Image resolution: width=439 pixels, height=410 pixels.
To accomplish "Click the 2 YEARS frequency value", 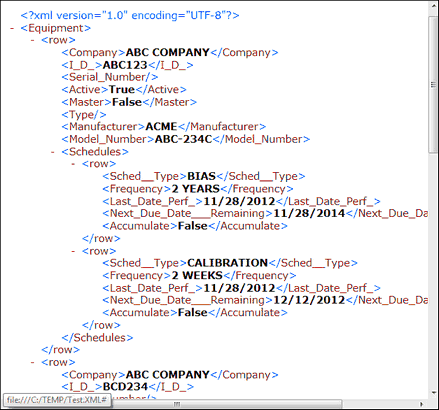I will pyautogui.click(x=196, y=189).
